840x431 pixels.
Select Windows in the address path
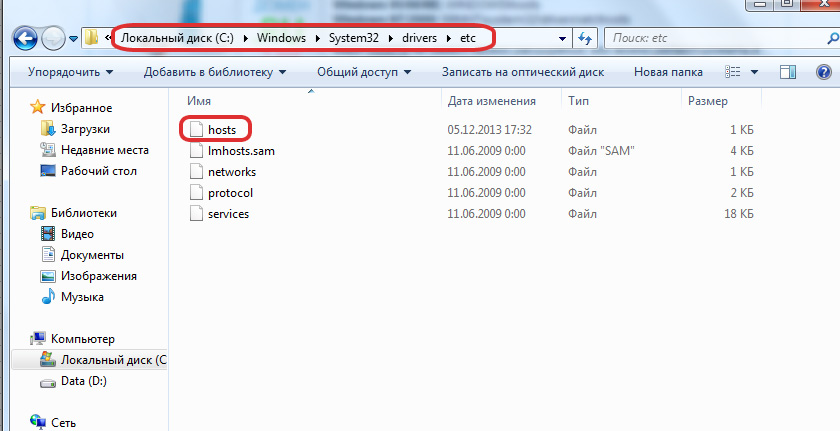tap(281, 38)
